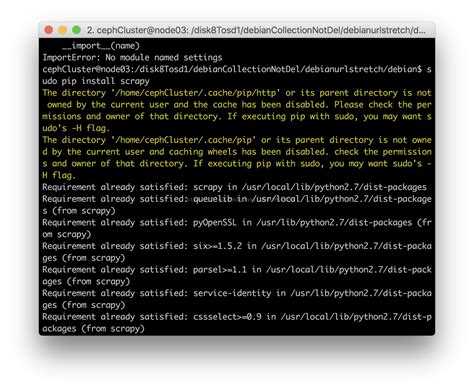This screenshot has height=391, width=474.
Task: Click the path '/home/cephCluster/.cache/pip' in second warning
Action: 183,140
